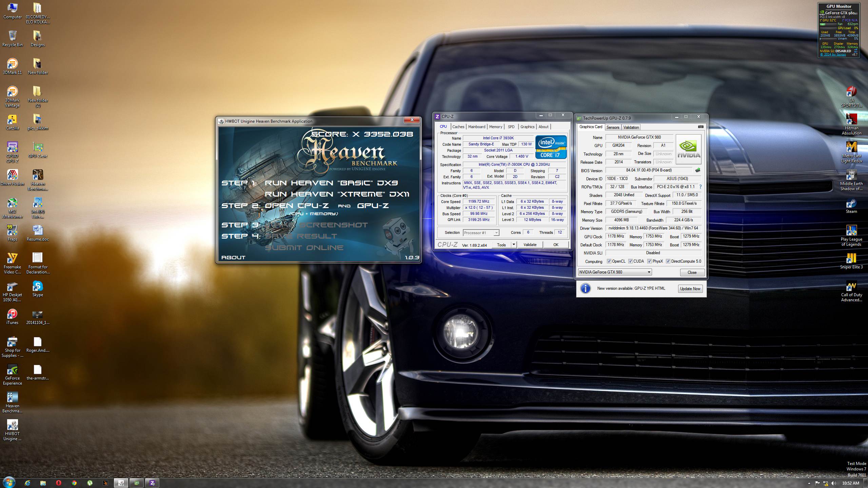
Task: Open Internet Explorer from the taskbar
Action: pyautogui.click(x=27, y=483)
